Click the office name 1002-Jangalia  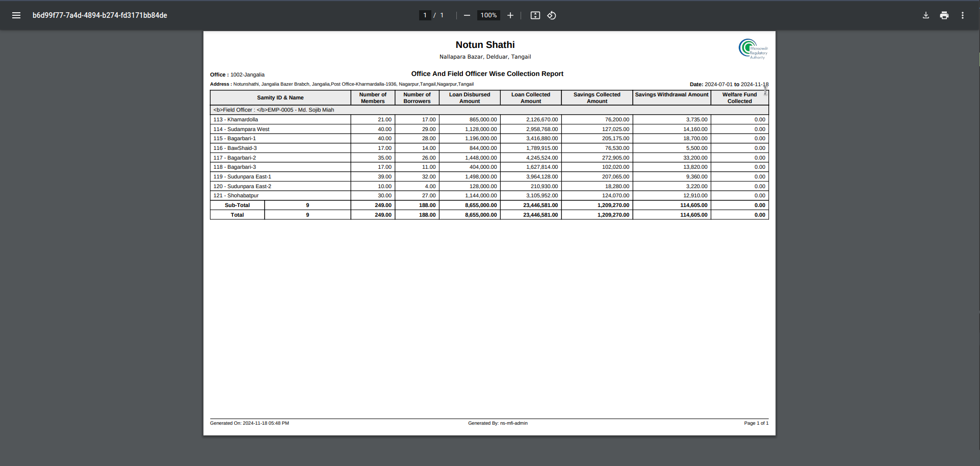pyautogui.click(x=247, y=74)
